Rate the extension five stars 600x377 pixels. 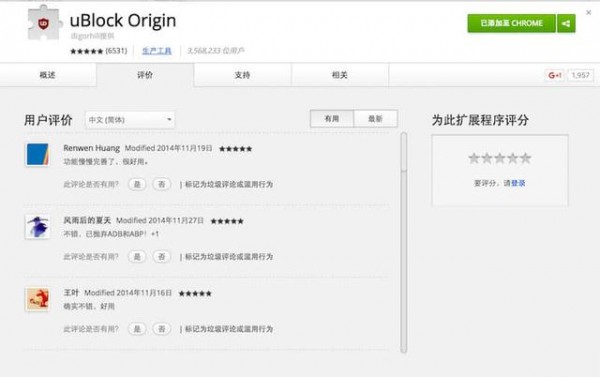(526, 158)
